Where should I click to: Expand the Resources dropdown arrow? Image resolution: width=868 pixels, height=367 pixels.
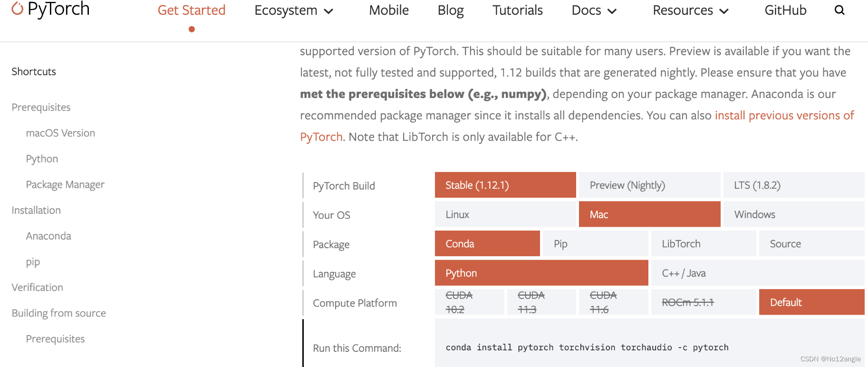pyautogui.click(x=724, y=11)
